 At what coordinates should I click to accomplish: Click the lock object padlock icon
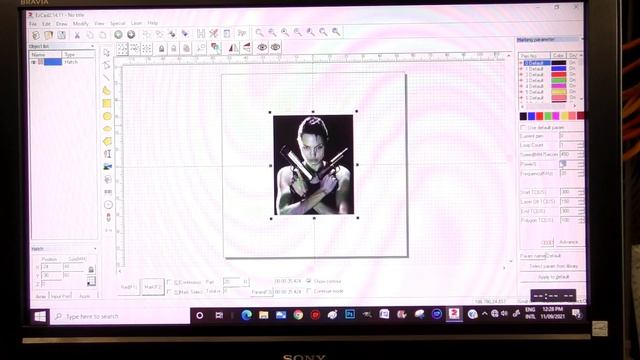click(162, 49)
